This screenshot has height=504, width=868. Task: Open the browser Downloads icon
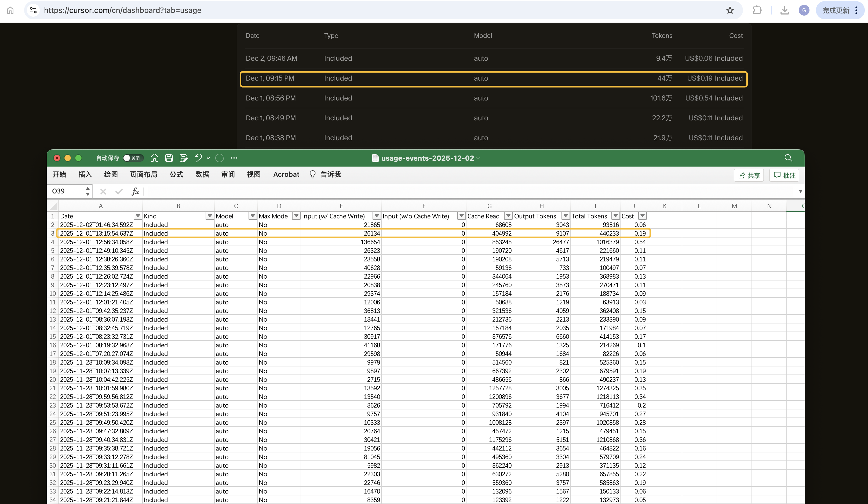[784, 10]
